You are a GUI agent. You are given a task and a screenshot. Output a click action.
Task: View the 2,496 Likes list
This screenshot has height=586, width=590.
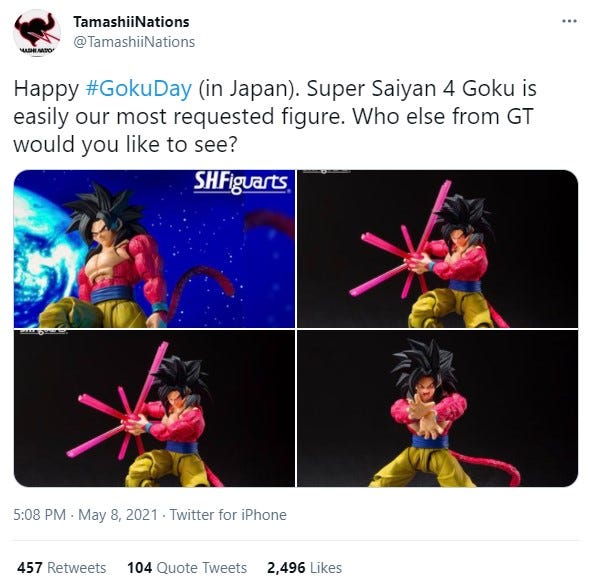click(304, 567)
